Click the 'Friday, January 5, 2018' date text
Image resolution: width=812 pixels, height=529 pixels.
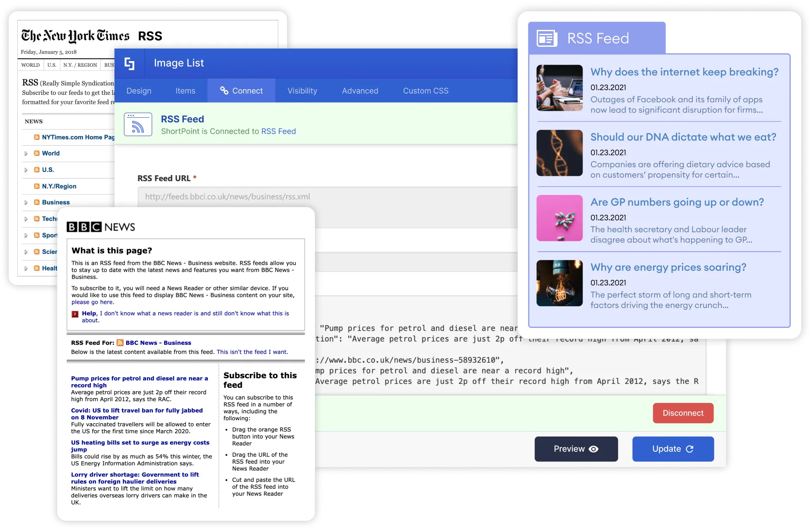click(x=49, y=52)
